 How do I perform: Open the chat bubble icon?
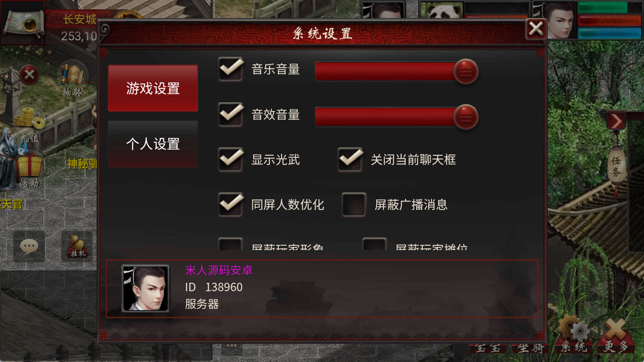[29, 246]
